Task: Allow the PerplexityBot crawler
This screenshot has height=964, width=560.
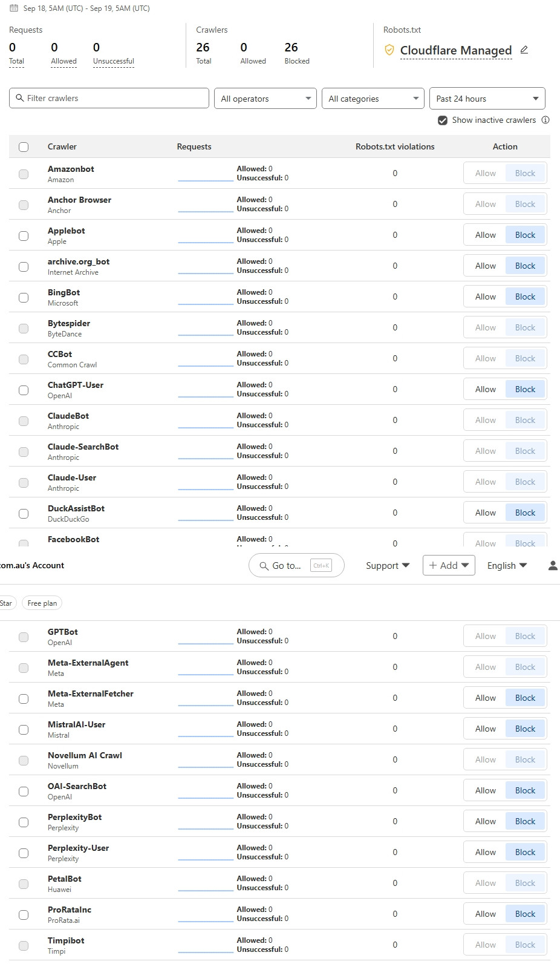Action: [x=485, y=821]
